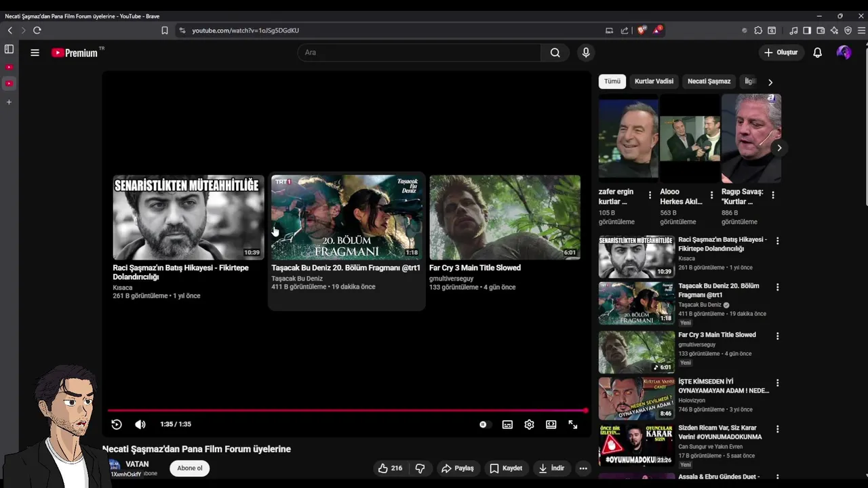Share this page from address bar
The width and height of the screenshot is (868, 488).
[625, 30]
